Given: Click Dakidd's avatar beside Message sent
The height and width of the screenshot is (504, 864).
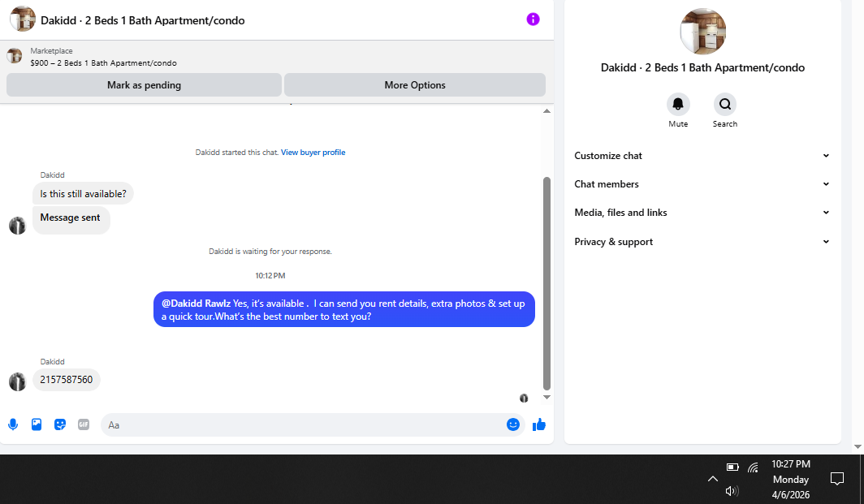Looking at the screenshot, I should point(18,226).
